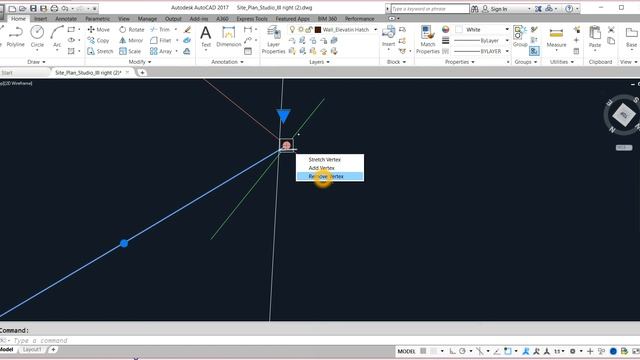Click the brown layer color swatch
640x360 pixels.
tap(318, 30)
